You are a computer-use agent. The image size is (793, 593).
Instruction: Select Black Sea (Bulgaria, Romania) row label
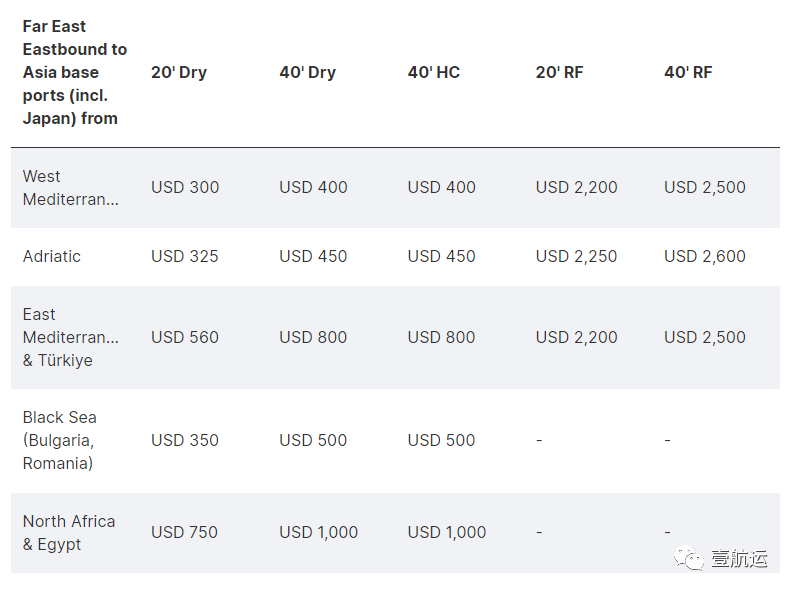pyautogui.click(x=60, y=440)
